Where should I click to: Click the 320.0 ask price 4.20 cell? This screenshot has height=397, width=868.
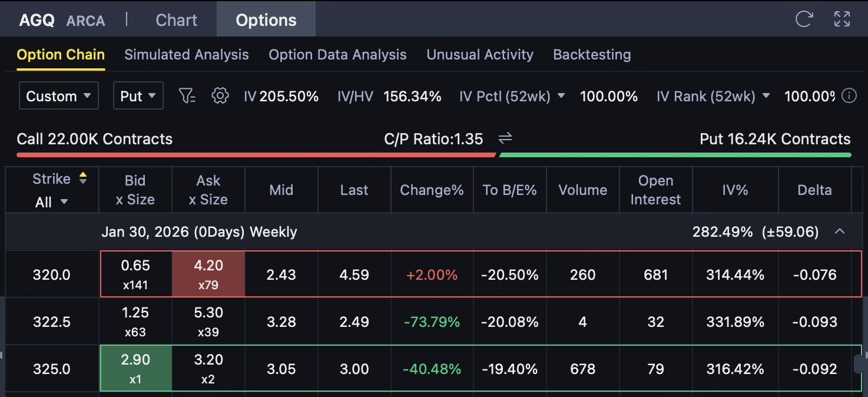coord(208,274)
